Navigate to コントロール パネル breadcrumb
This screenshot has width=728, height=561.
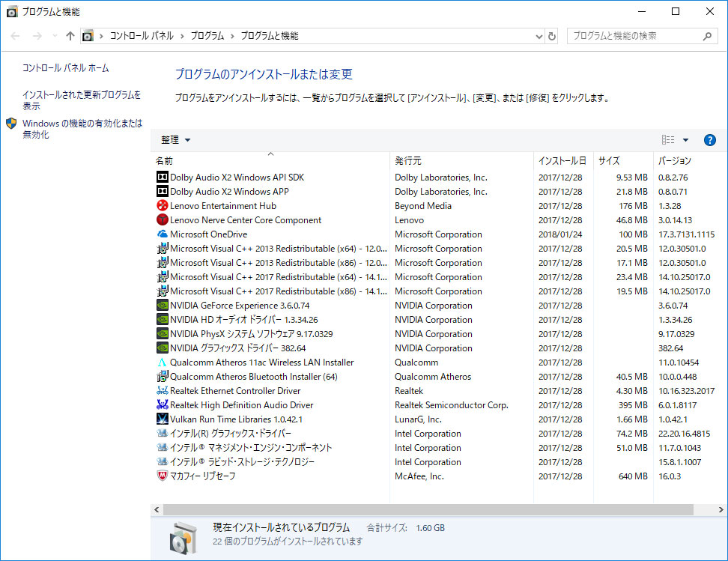point(142,36)
